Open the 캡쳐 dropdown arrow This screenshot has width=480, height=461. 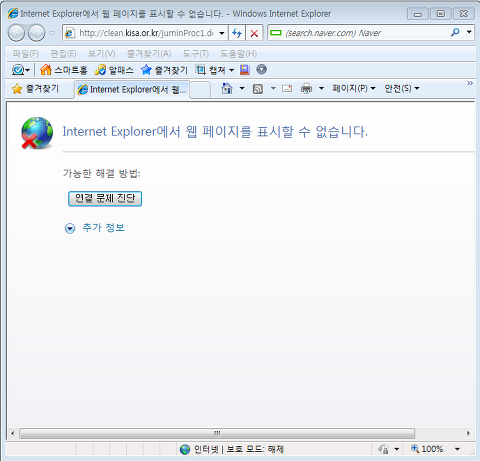231,70
